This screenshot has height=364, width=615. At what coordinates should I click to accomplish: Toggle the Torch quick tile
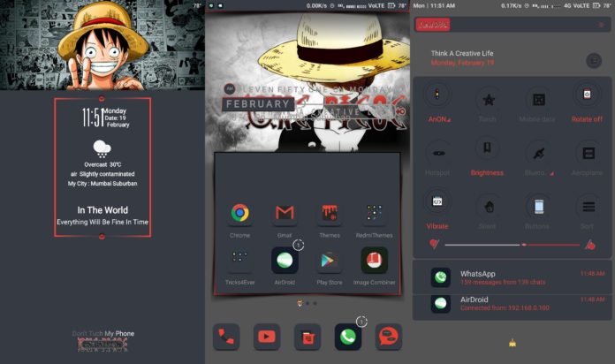point(488,99)
